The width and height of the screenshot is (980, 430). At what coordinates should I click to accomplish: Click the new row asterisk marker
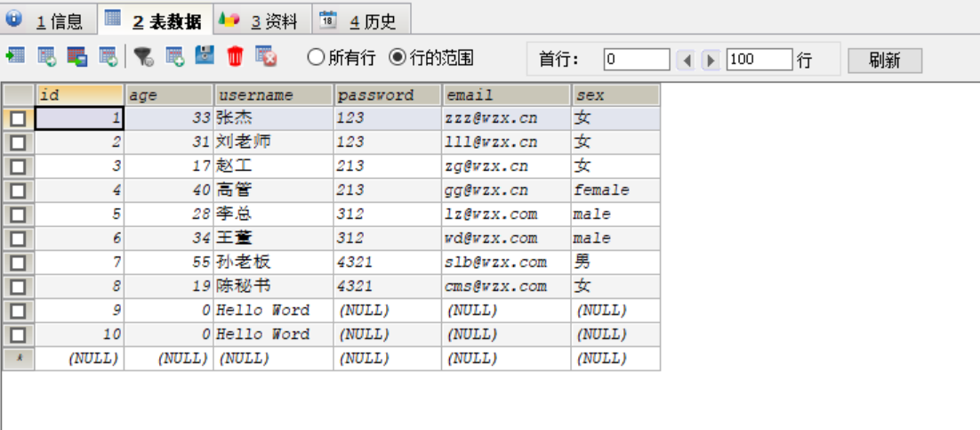(18, 359)
